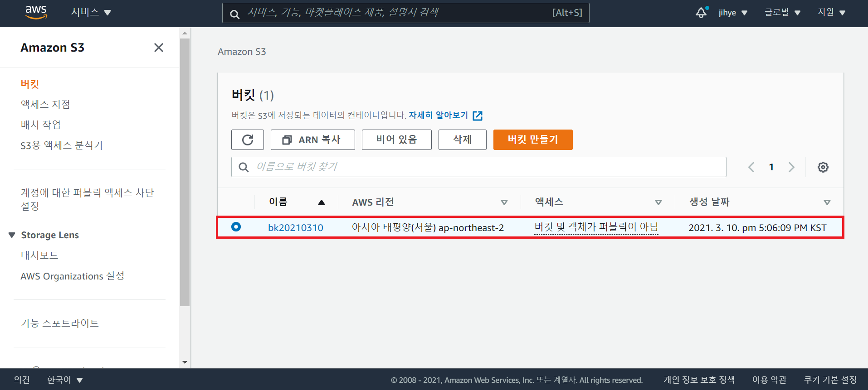Open 쿠키 기본 설정 link
Image resolution: width=868 pixels, height=390 pixels.
click(830, 380)
